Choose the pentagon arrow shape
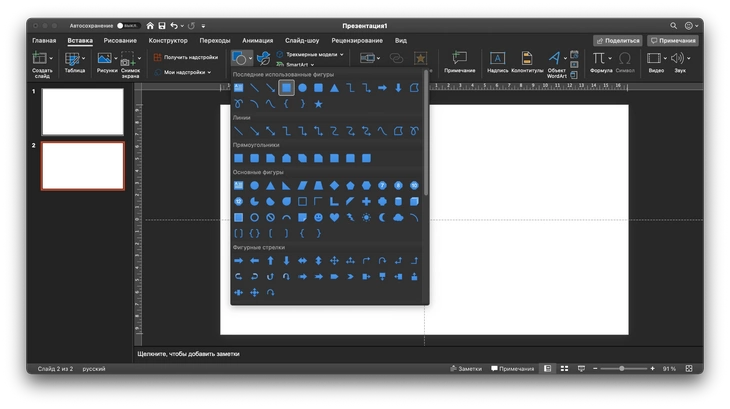This screenshot has width=730, height=409. (334, 276)
